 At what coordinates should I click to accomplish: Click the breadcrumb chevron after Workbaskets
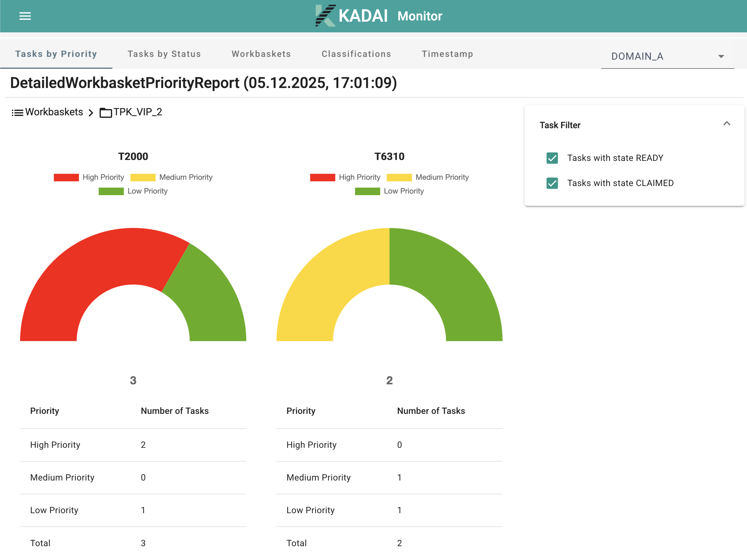point(90,113)
